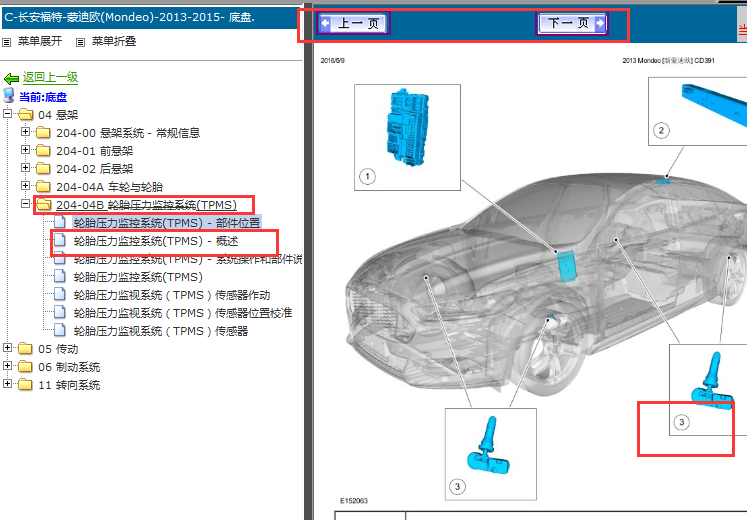Select the 06 制动系统 folder label
747x520 pixels.
tap(69, 367)
